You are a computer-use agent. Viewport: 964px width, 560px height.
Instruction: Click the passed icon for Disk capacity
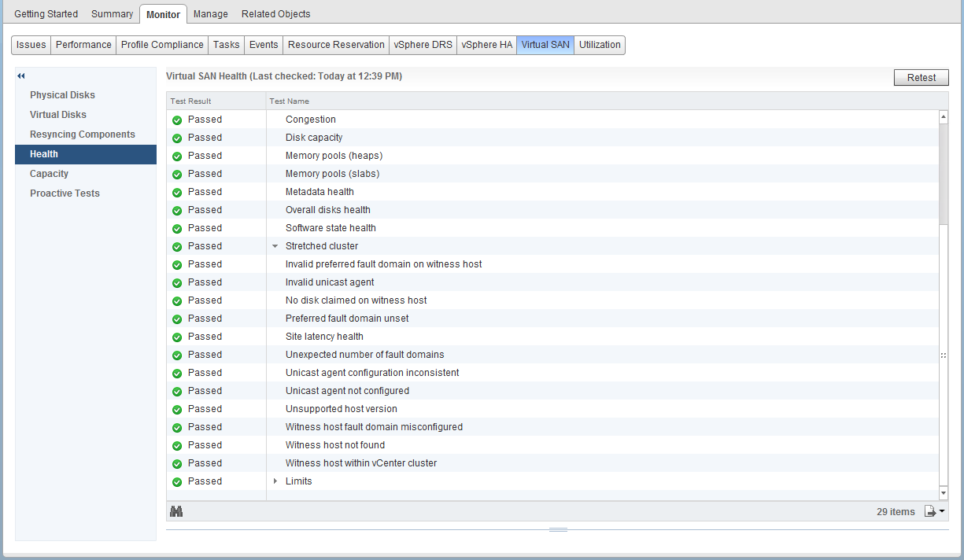pos(177,138)
